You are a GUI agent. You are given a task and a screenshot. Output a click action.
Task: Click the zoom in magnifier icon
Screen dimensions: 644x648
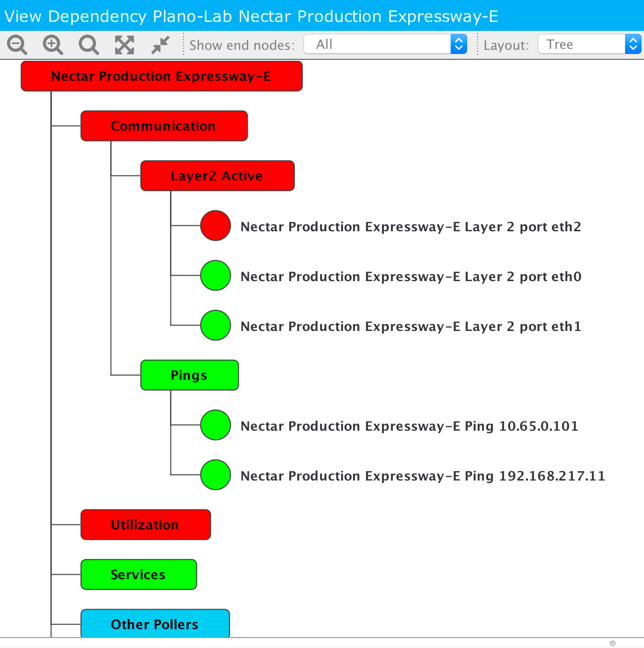point(53,45)
